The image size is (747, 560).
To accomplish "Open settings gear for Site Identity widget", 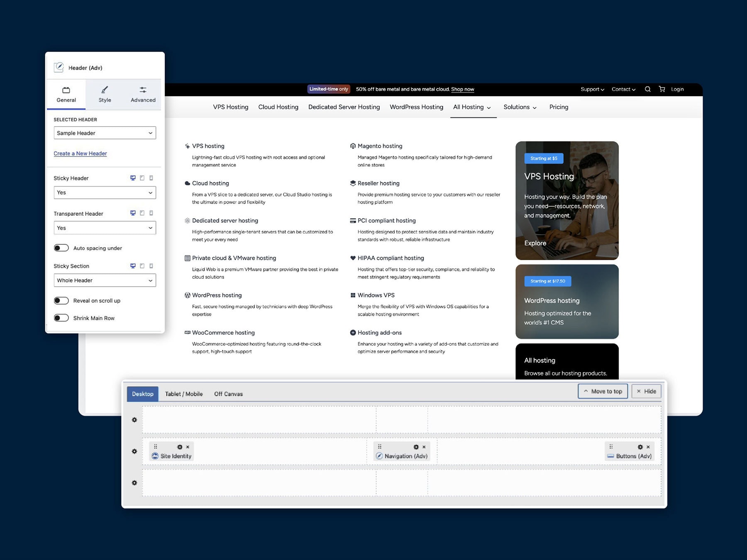I will tap(180, 447).
